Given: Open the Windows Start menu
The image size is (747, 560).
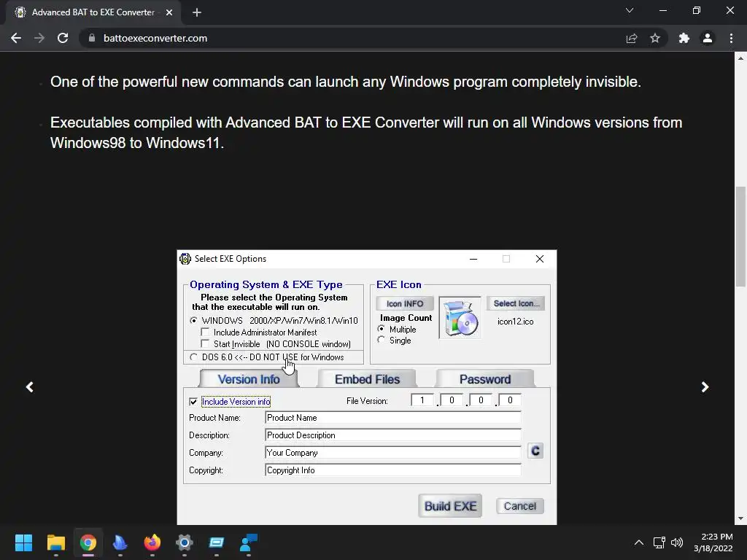Looking at the screenshot, I should (x=23, y=542).
